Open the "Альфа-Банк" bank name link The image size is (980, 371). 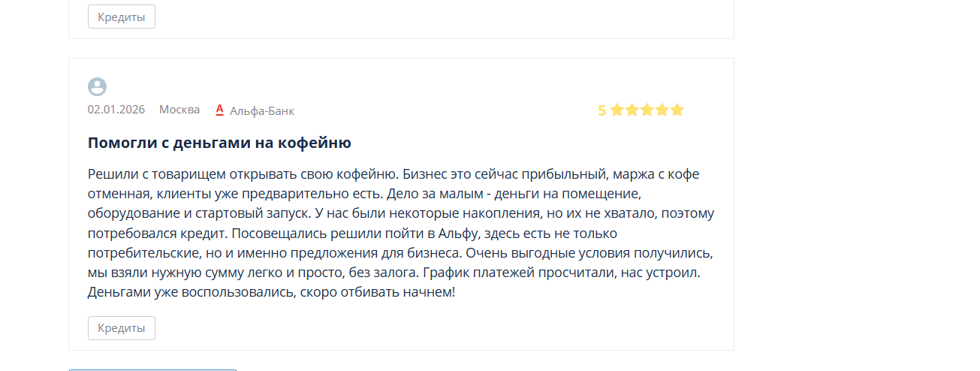click(262, 110)
